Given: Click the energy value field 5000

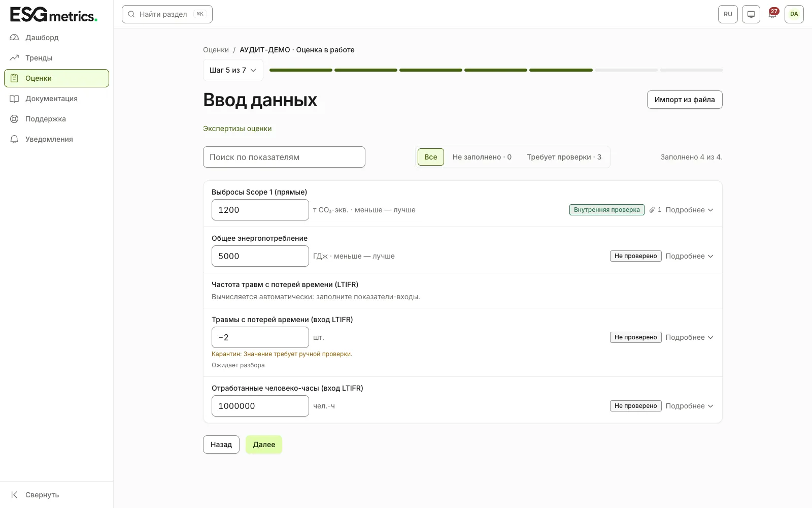Looking at the screenshot, I should [260, 256].
